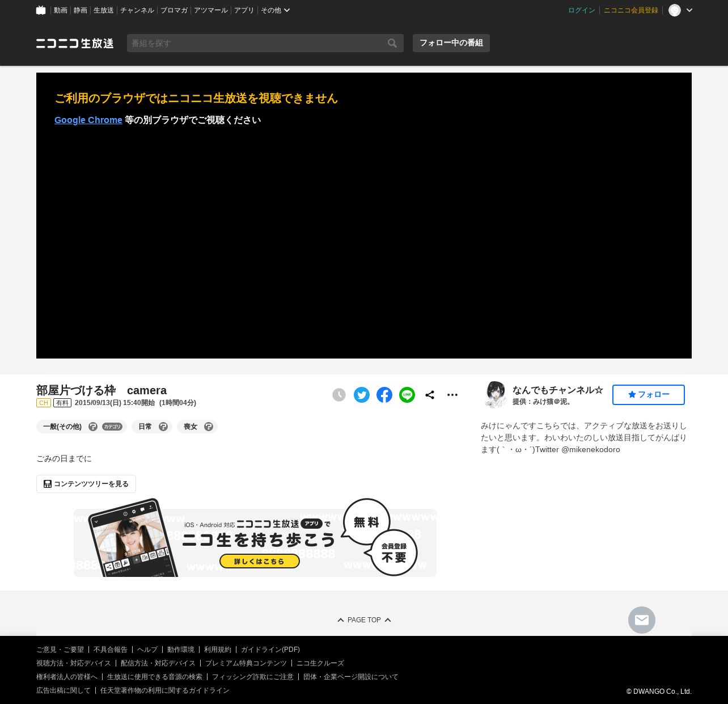Open the アプリ menu item
This screenshot has width=728, height=704.
[x=244, y=10]
